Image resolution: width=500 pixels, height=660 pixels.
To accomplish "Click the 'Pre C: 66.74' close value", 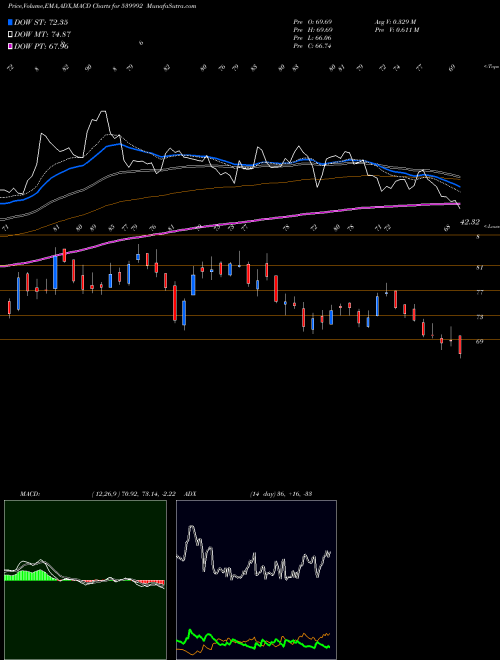I will [313, 46].
